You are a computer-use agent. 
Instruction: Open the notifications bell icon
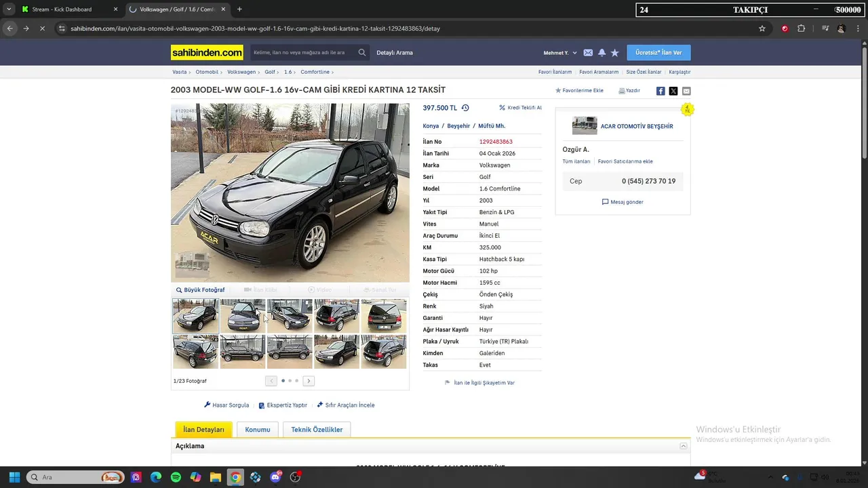[x=601, y=53]
